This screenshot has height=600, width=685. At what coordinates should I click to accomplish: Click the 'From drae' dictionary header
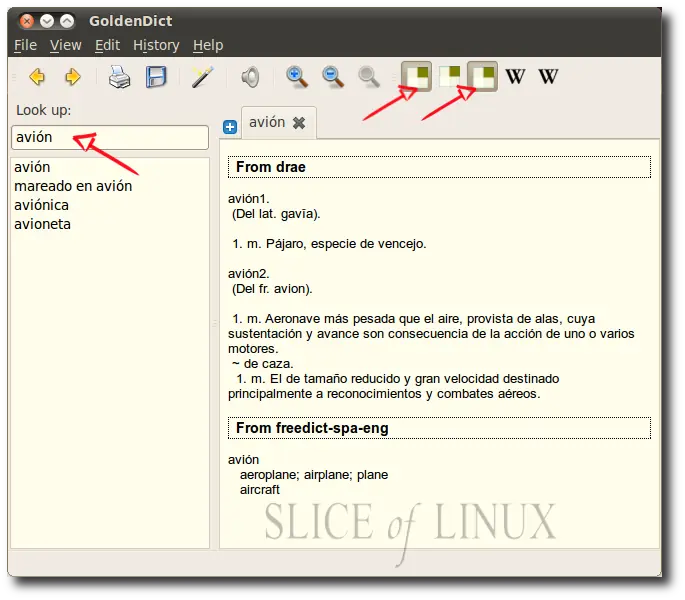(x=439, y=167)
